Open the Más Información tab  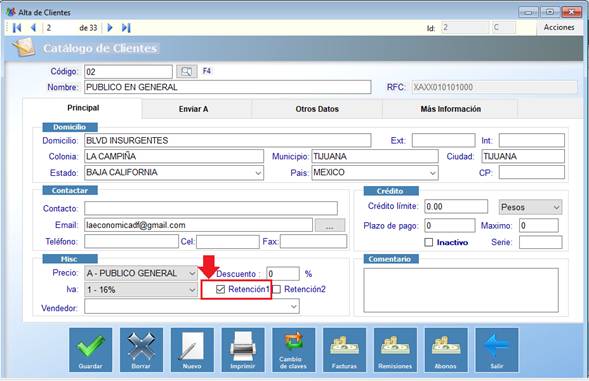point(450,109)
